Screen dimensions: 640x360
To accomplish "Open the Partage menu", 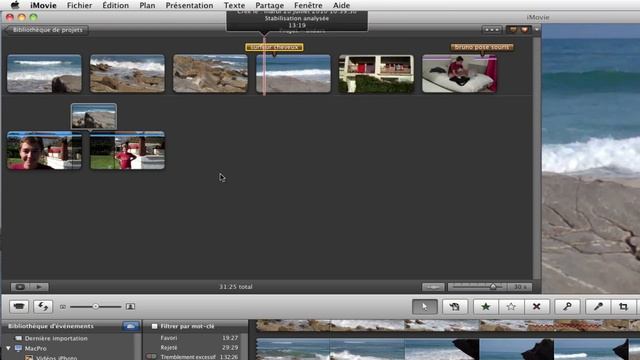I will [x=269, y=5].
